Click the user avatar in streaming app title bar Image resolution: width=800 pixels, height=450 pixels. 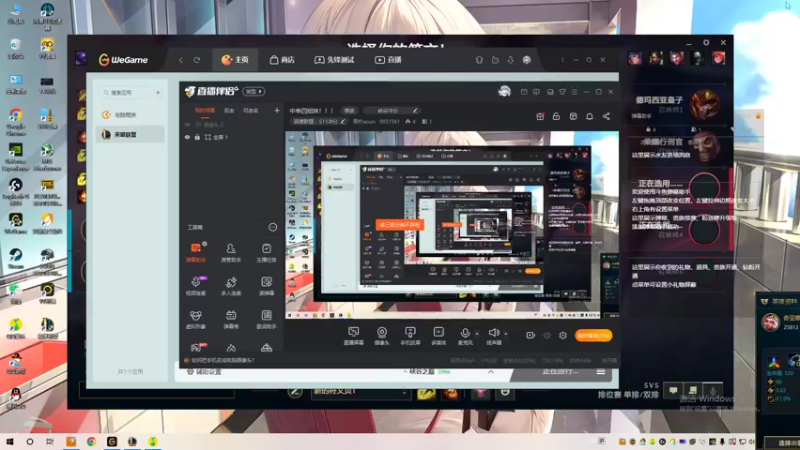tap(505, 91)
